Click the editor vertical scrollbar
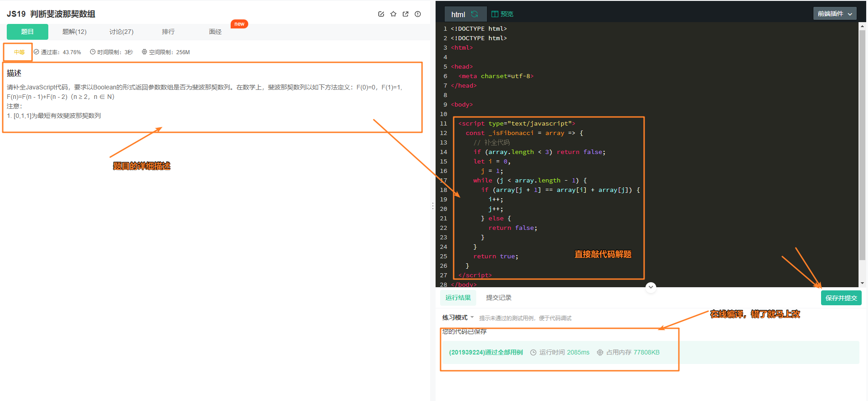 click(862, 145)
